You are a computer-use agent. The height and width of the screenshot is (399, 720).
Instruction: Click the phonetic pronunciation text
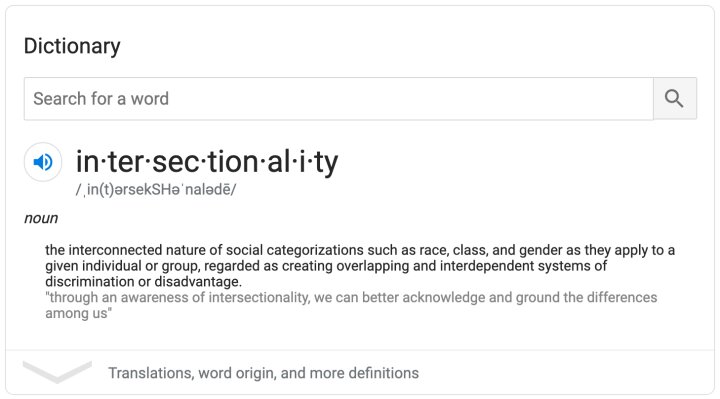(x=156, y=189)
